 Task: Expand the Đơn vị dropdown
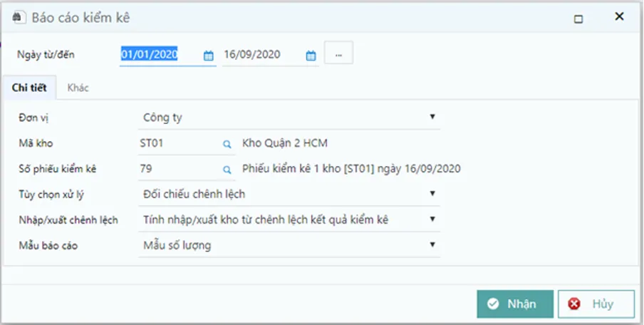tap(432, 117)
